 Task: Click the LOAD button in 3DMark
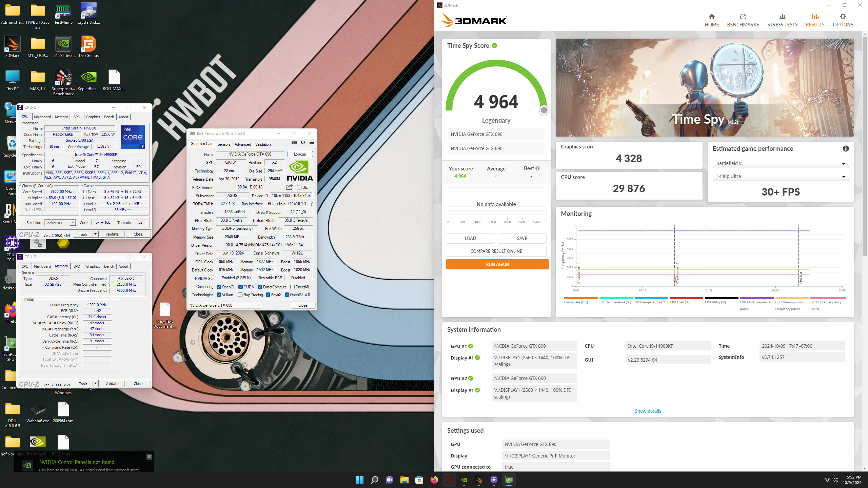coord(470,238)
